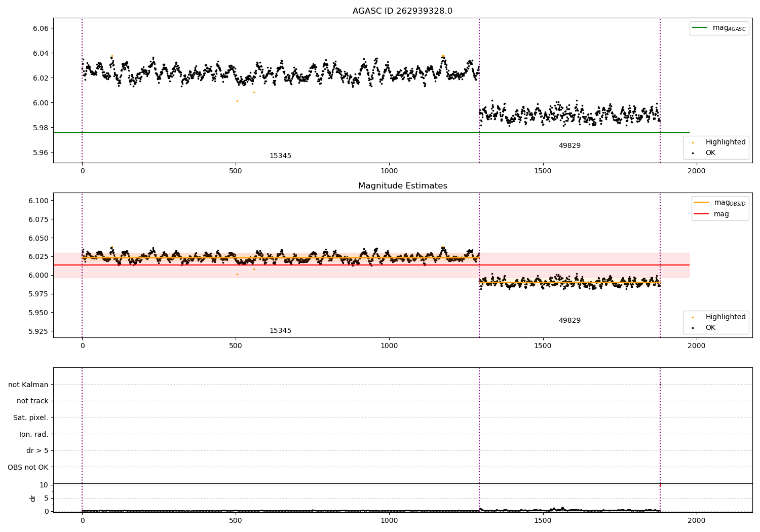Click y-axis tick '6.075' in middle plot
760x532 pixels.
(x=39, y=219)
